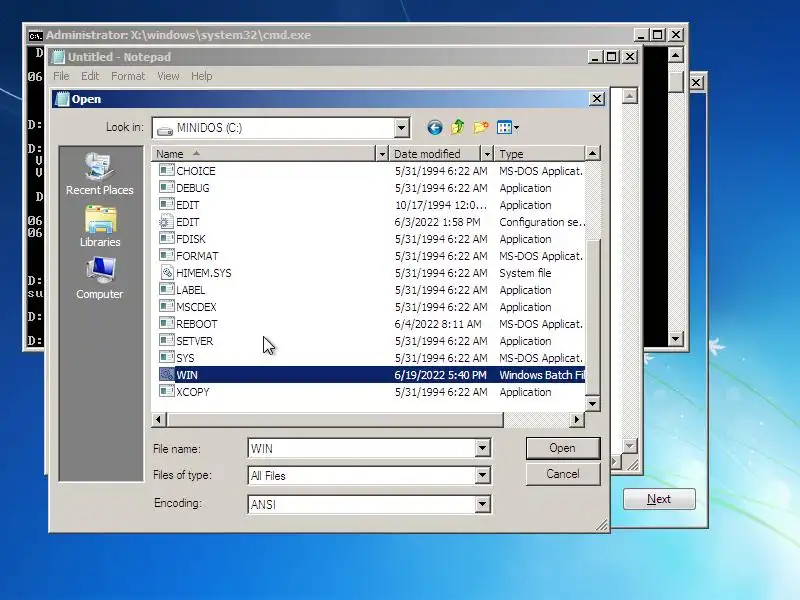Screen dimensions: 800x600
Task: Click the Notepad window title bar icon
Action: pos(59,57)
